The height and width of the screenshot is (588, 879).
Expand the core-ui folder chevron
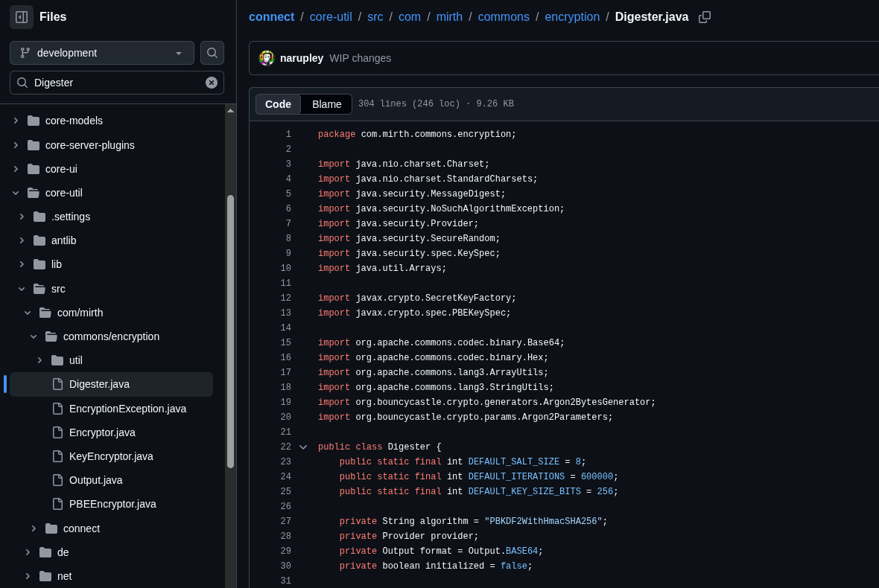[x=16, y=169]
